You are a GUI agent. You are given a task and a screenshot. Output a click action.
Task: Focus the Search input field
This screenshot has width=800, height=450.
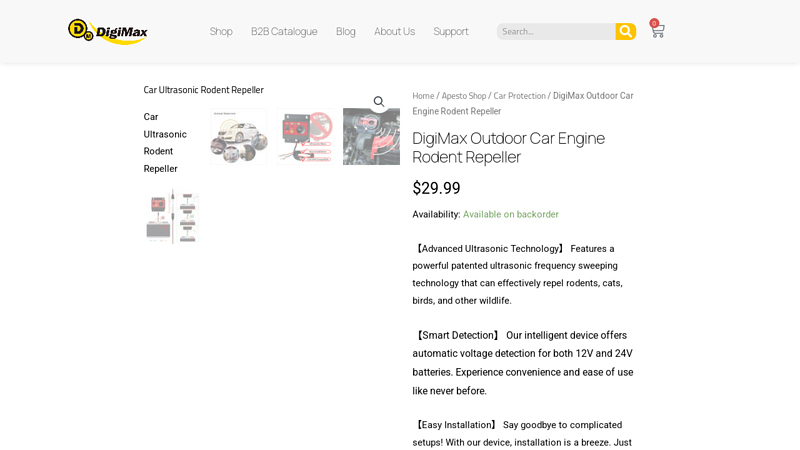coord(556,32)
